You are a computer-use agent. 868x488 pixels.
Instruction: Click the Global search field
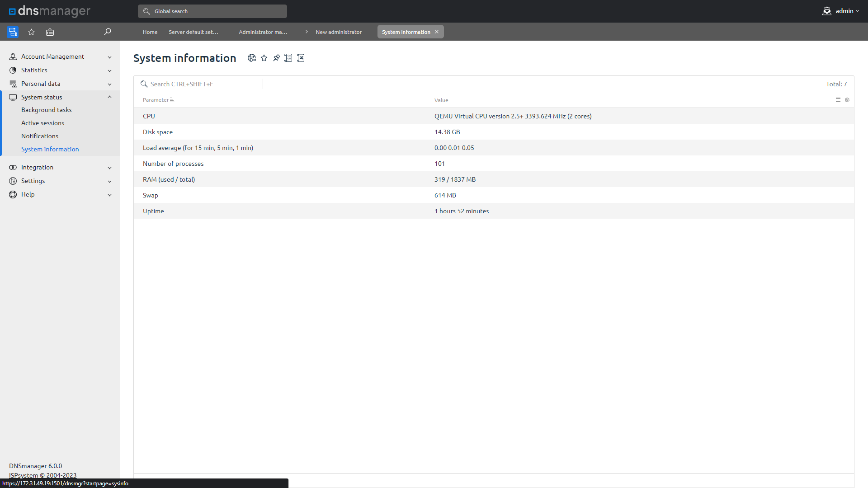point(212,11)
